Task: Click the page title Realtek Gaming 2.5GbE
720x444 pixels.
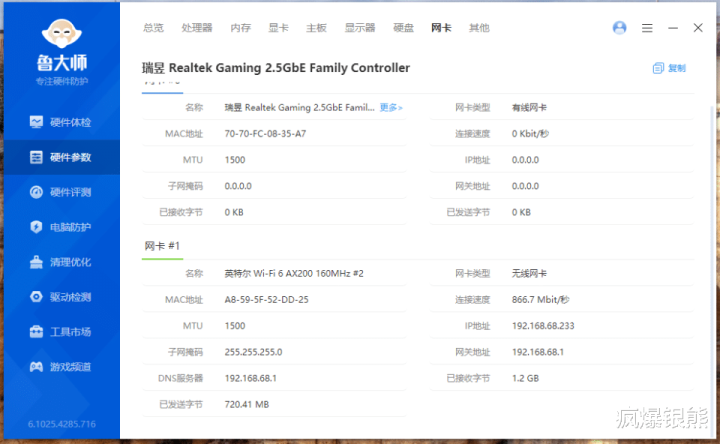Action: point(276,68)
